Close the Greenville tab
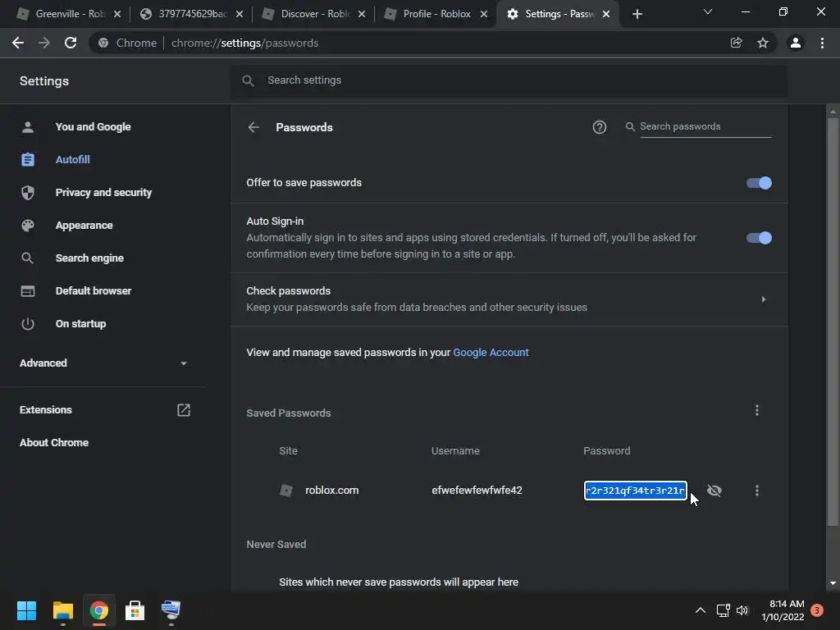 tap(117, 14)
